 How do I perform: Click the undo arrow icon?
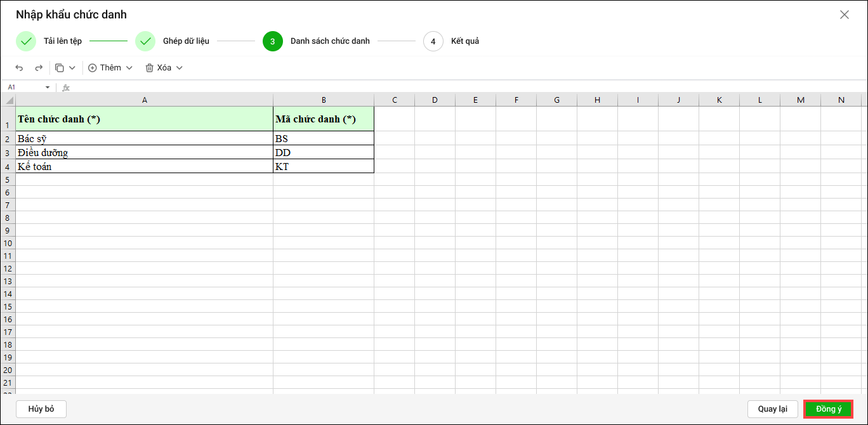coord(19,68)
